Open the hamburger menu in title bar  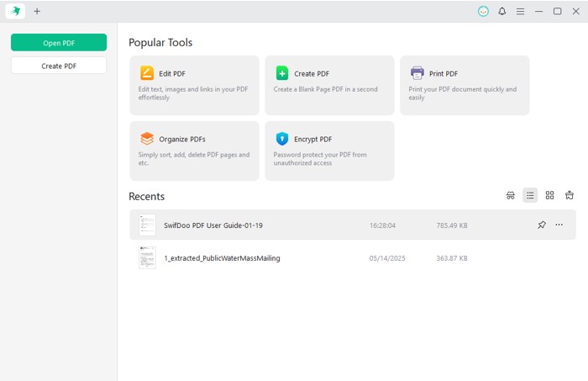click(x=520, y=12)
